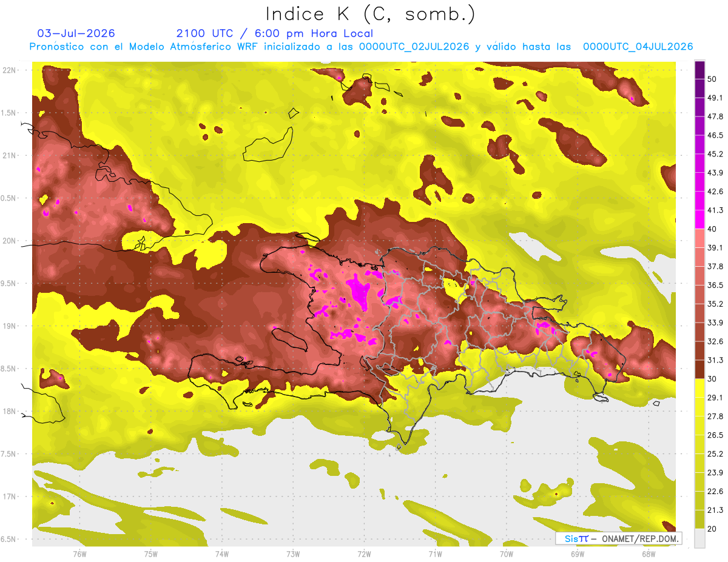
Task: Click the colorbar value "42.6"
Action: 715,192
